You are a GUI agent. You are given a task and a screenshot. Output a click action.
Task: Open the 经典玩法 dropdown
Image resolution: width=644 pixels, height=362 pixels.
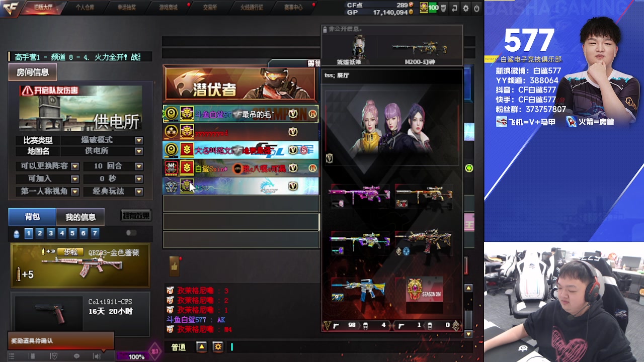tap(139, 192)
